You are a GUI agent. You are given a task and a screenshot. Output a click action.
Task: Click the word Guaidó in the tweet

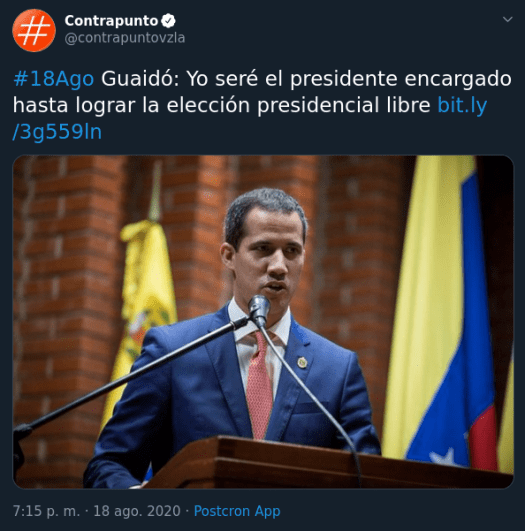(x=140, y=79)
